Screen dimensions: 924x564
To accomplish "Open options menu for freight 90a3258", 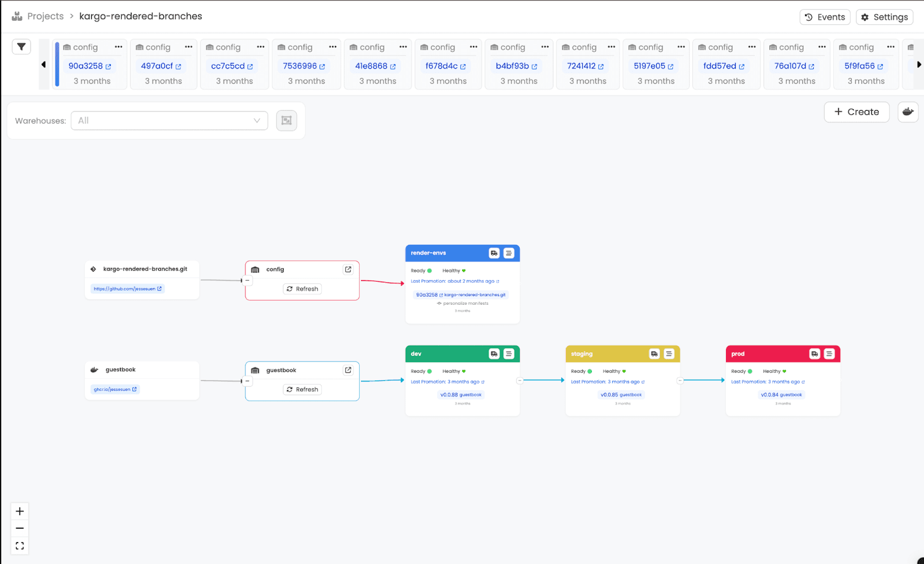I will 118,47.
